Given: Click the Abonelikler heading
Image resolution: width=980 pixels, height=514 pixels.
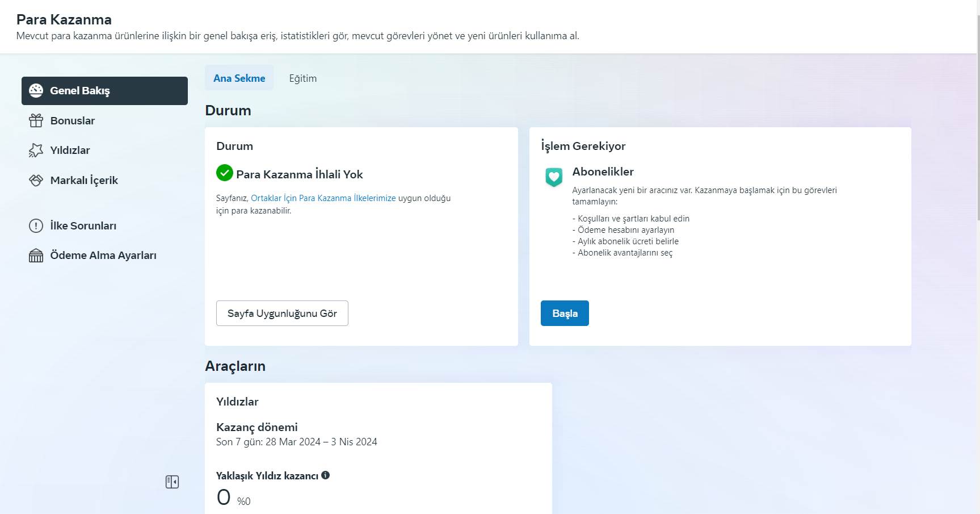Looking at the screenshot, I should [x=603, y=172].
